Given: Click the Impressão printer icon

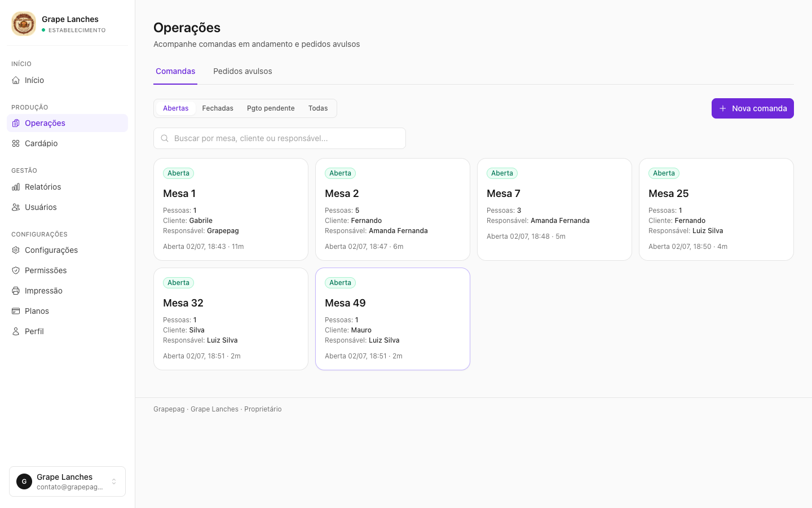Looking at the screenshot, I should pos(16,291).
